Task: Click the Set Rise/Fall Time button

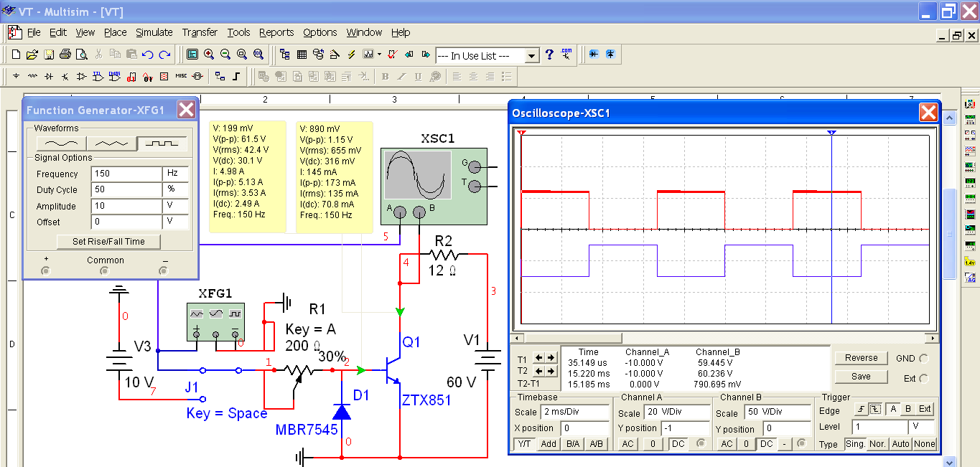Action: coord(108,242)
